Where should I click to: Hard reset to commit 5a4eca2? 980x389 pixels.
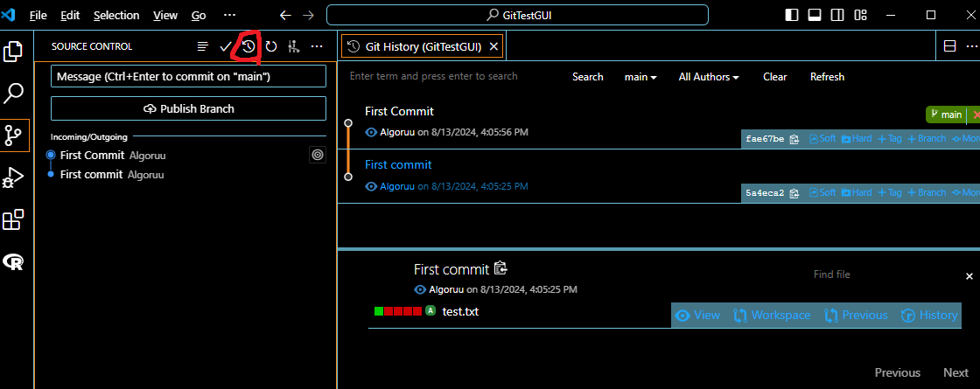click(857, 192)
